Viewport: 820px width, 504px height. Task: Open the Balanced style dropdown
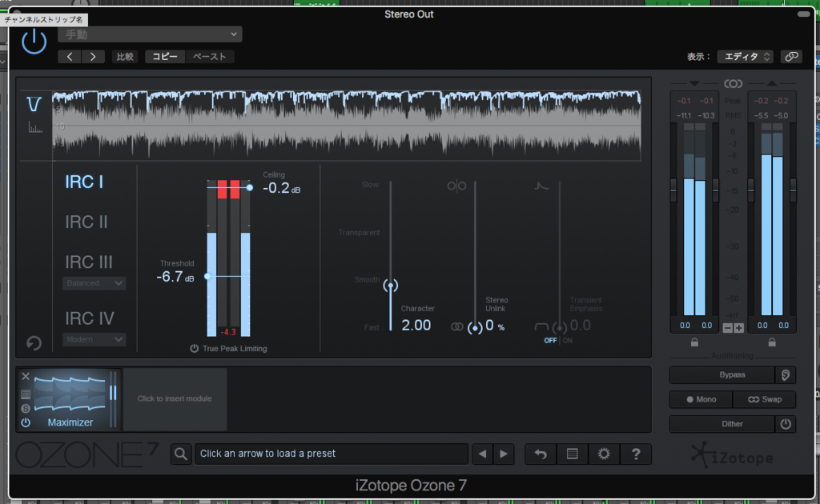point(94,283)
